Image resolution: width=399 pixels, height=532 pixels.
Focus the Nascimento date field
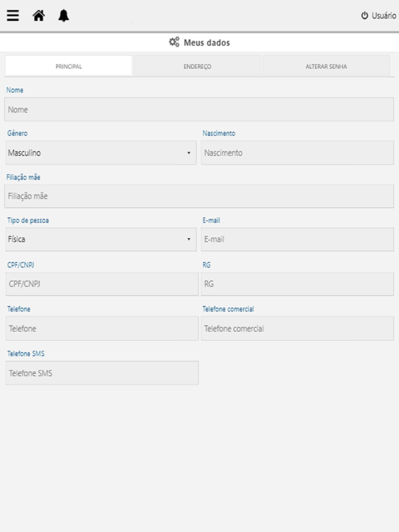pyautogui.click(x=297, y=153)
